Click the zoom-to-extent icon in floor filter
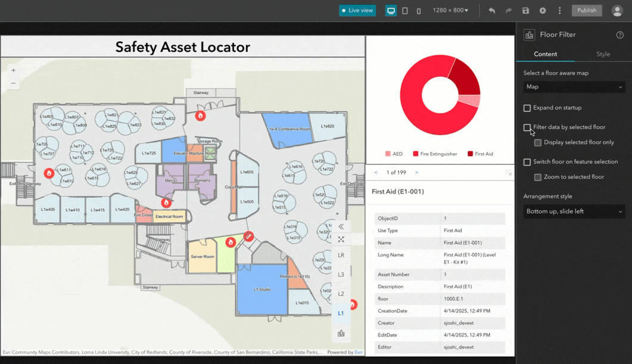632x364 pixels. [341, 239]
